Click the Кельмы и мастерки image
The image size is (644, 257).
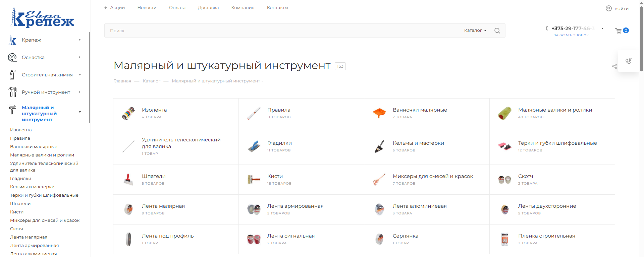[x=379, y=146]
